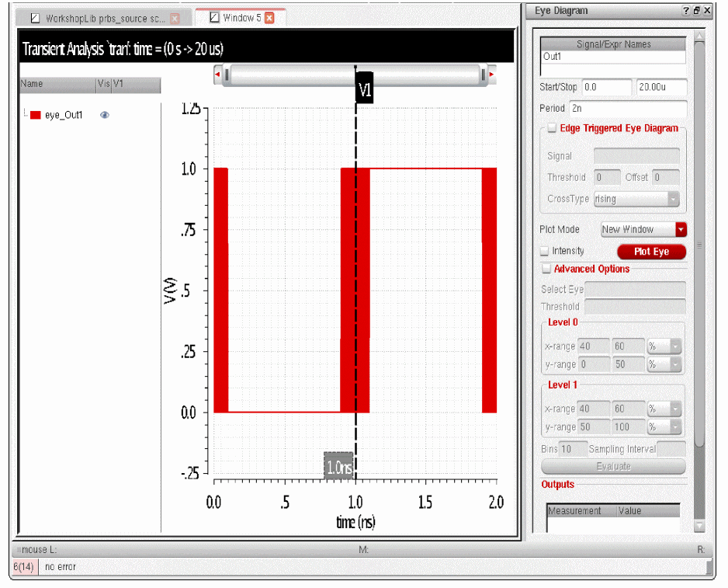Enable Edge Triggered Eye Diagram checkbox
The height and width of the screenshot is (588, 728).
tap(552, 128)
